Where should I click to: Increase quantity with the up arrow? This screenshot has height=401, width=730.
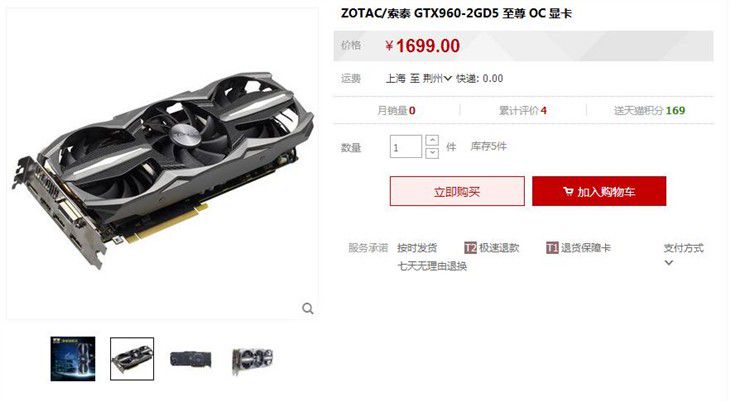(x=432, y=141)
